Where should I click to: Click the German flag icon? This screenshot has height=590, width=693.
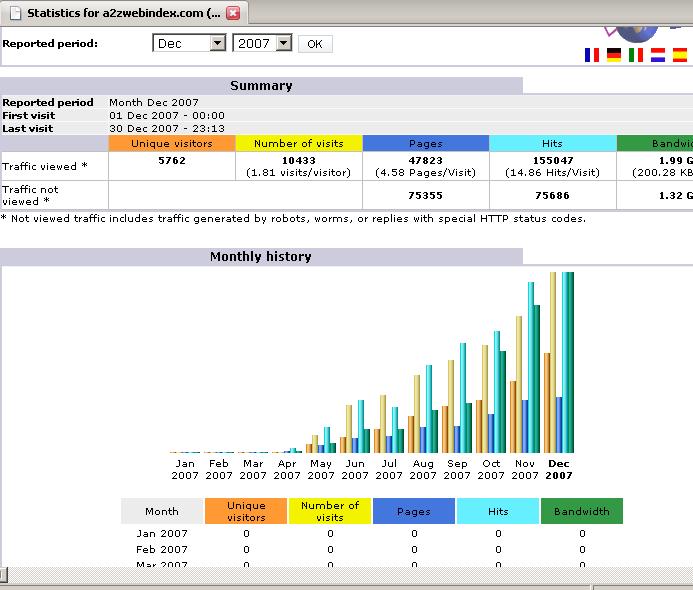click(614, 55)
